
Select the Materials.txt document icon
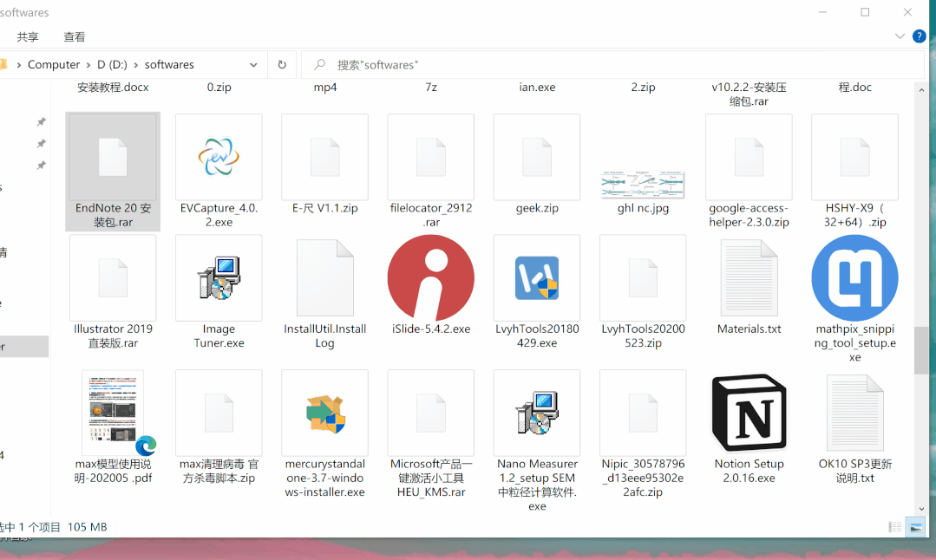[749, 278]
